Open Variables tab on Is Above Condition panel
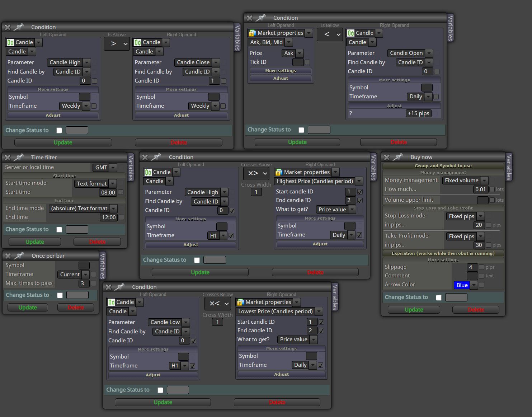Image resolution: width=532 pixels, height=417 pixels. (x=237, y=37)
